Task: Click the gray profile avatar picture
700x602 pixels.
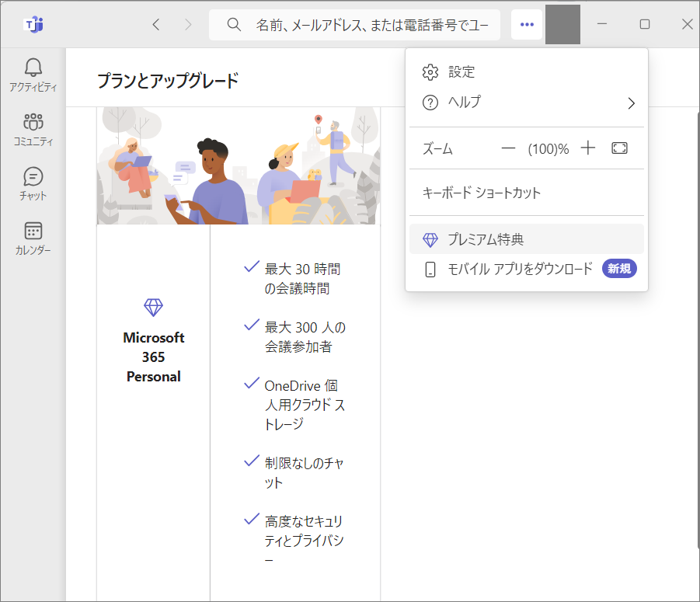Action: coord(562,25)
